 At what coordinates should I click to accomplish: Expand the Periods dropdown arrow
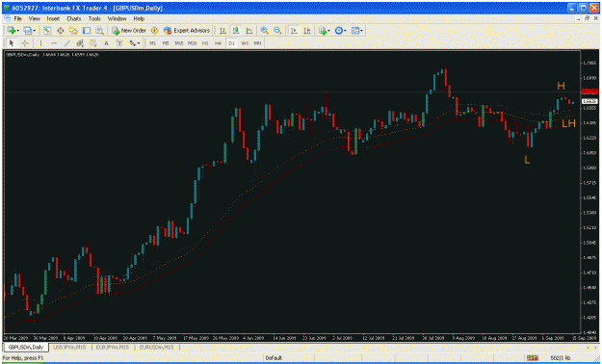[345, 31]
